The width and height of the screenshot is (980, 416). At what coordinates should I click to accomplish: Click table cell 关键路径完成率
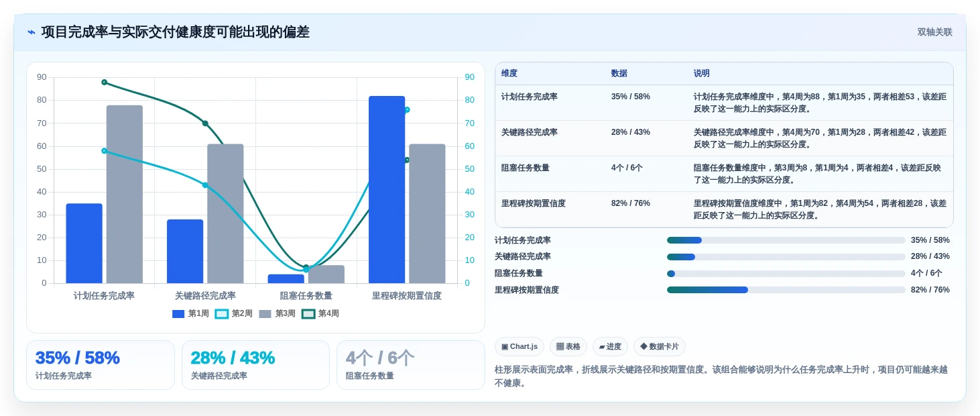click(x=530, y=132)
